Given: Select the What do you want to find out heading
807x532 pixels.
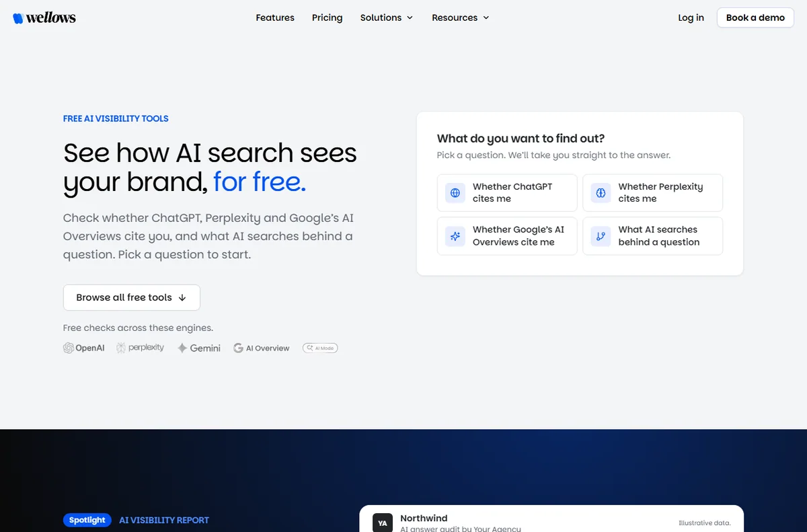Looking at the screenshot, I should click(521, 139).
